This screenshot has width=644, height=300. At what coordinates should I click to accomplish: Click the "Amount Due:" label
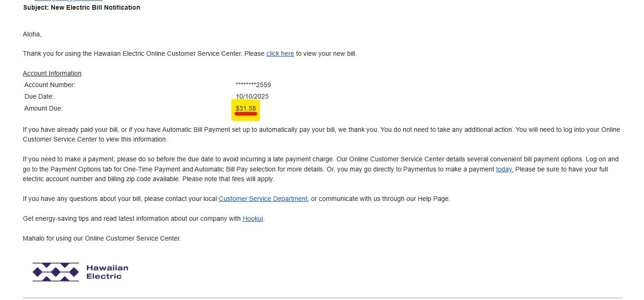coord(43,108)
